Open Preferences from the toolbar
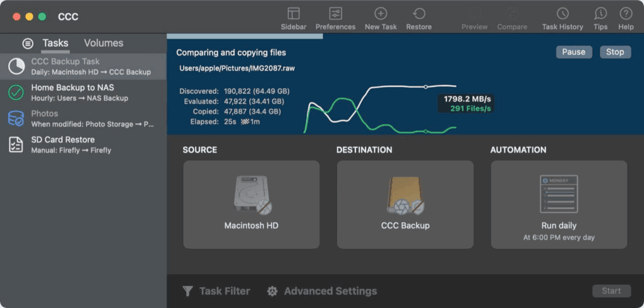Screen dimensions: 644x308 point(335,14)
